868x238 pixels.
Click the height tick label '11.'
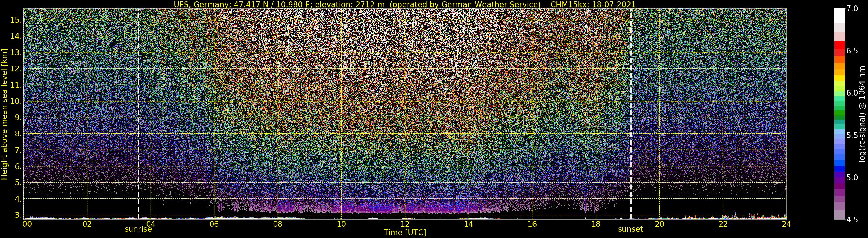pyautogui.click(x=16, y=85)
